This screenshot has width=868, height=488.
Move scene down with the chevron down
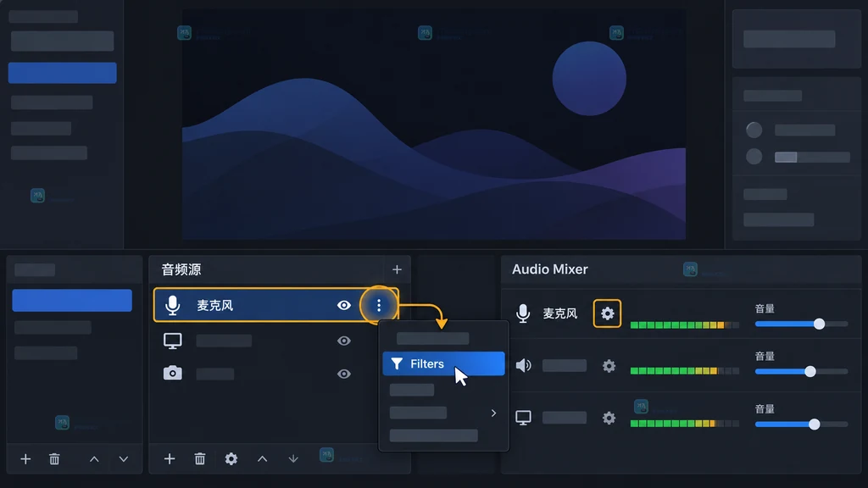point(124,459)
